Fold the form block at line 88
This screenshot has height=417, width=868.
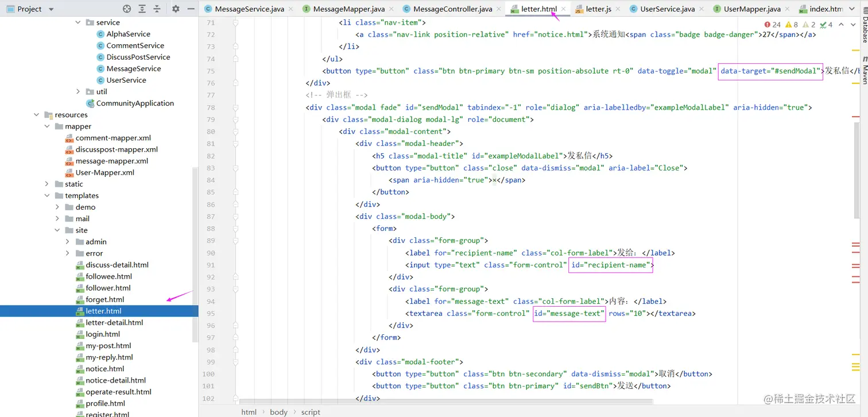[x=235, y=229]
